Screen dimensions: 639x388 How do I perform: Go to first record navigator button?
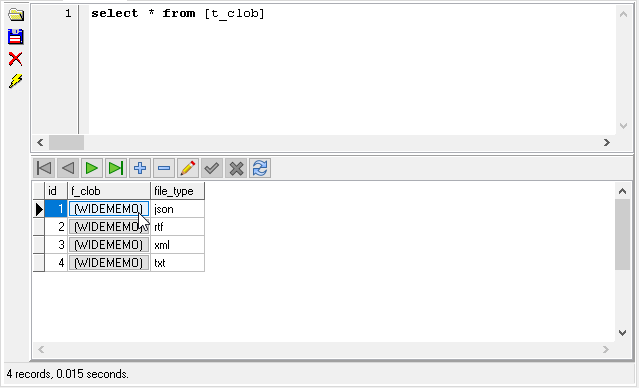tap(44, 168)
